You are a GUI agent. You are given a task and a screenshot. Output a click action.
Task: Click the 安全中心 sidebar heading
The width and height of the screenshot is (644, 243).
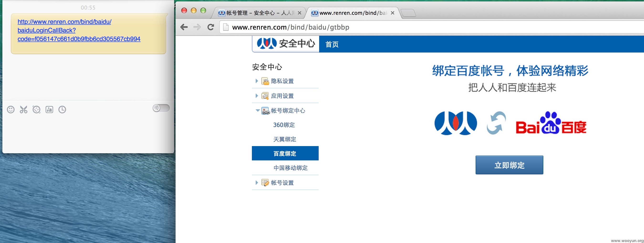coord(267,67)
